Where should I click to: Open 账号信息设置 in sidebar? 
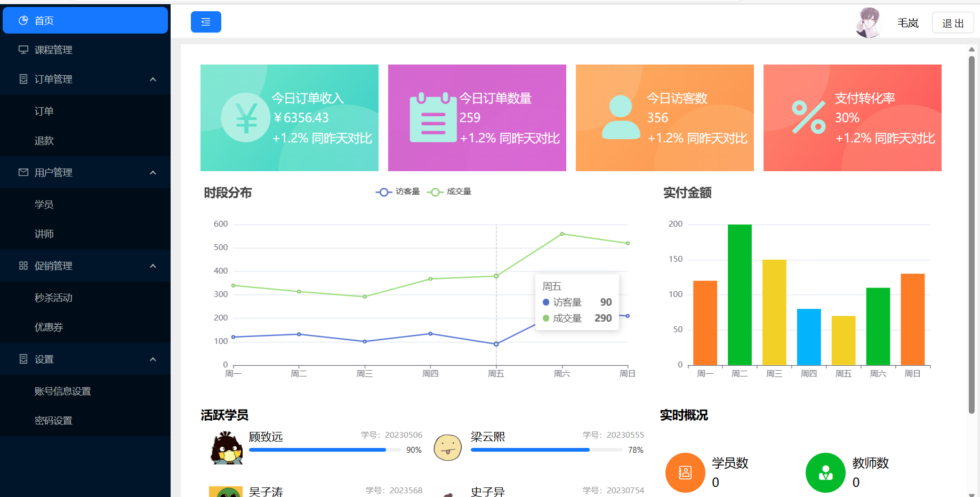(x=85, y=391)
